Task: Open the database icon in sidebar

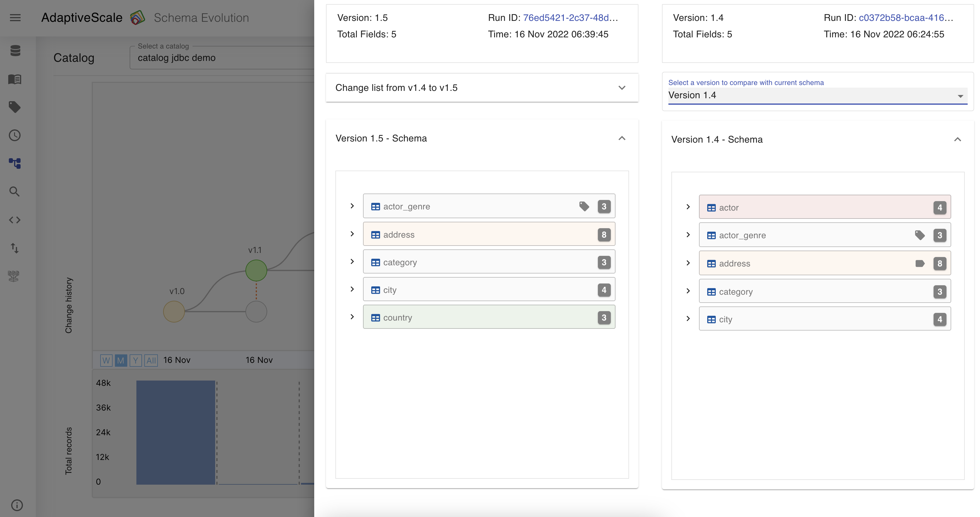Action: pyautogui.click(x=15, y=50)
